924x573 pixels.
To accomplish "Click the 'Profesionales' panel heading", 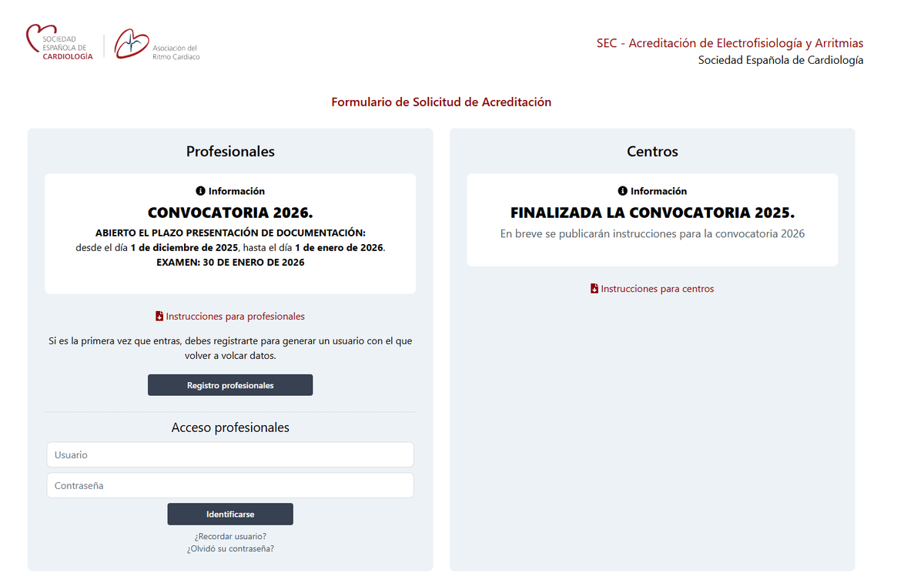I will [230, 152].
